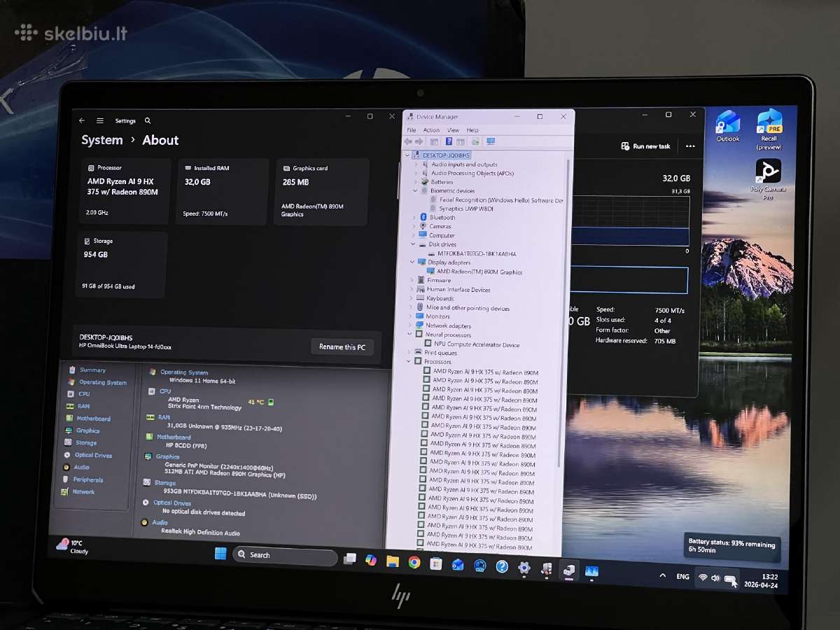
Task: Click Device Manager back arrow toolbar icon
Action: point(408,141)
